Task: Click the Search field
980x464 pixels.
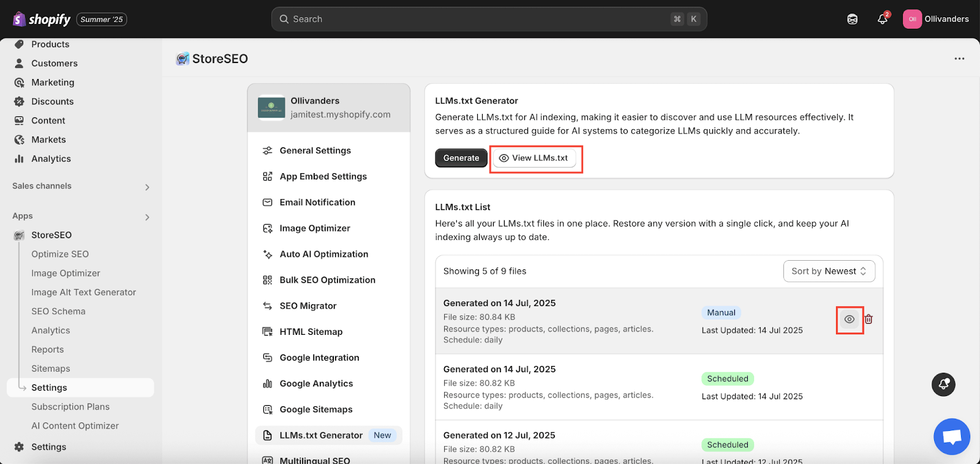Action: tap(489, 19)
